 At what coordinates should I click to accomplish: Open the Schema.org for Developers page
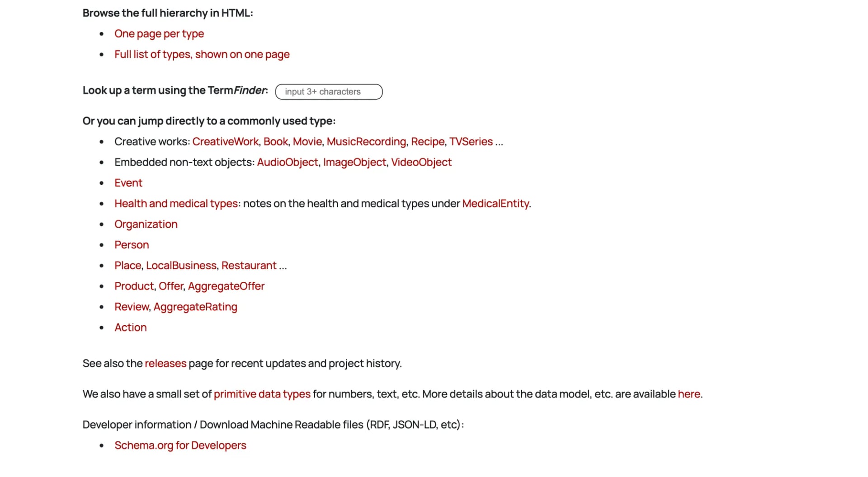click(x=180, y=445)
